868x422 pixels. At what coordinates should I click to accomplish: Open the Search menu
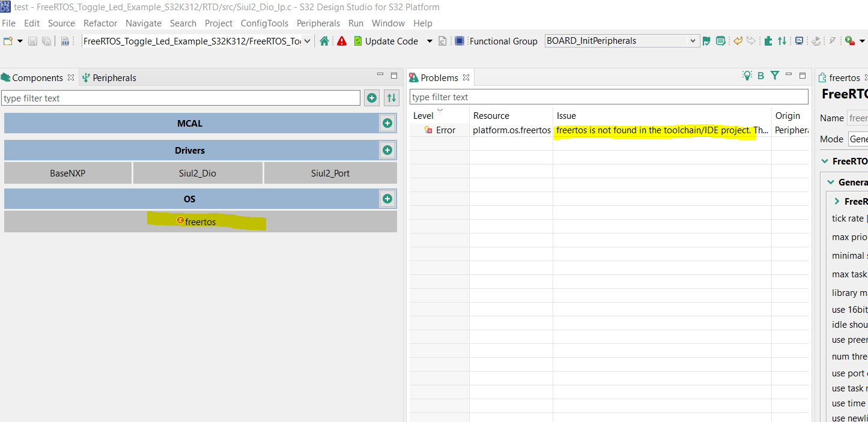(183, 23)
